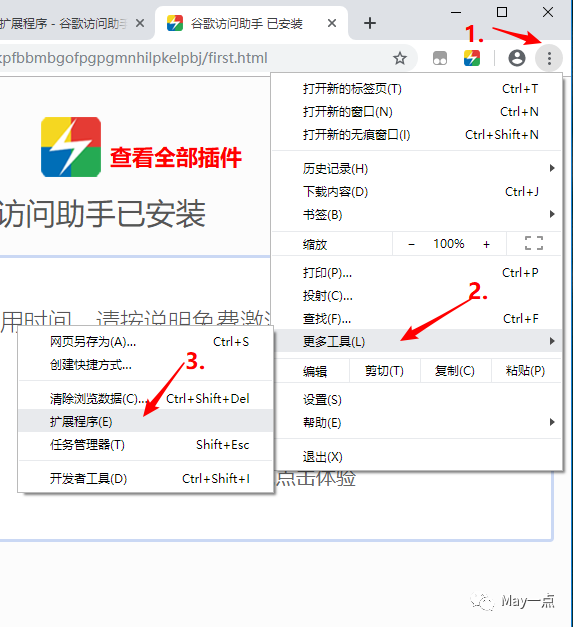Viewport: 573px width, 627px height.
Task: Click the red 查看全部插件 link
Action: 176,158
